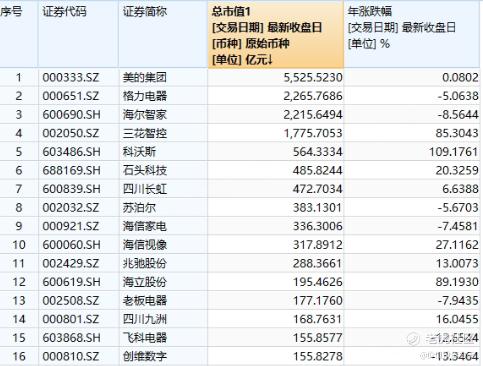
Task: Select yearly change -8.5644 cell
Action: coord(412,115)
